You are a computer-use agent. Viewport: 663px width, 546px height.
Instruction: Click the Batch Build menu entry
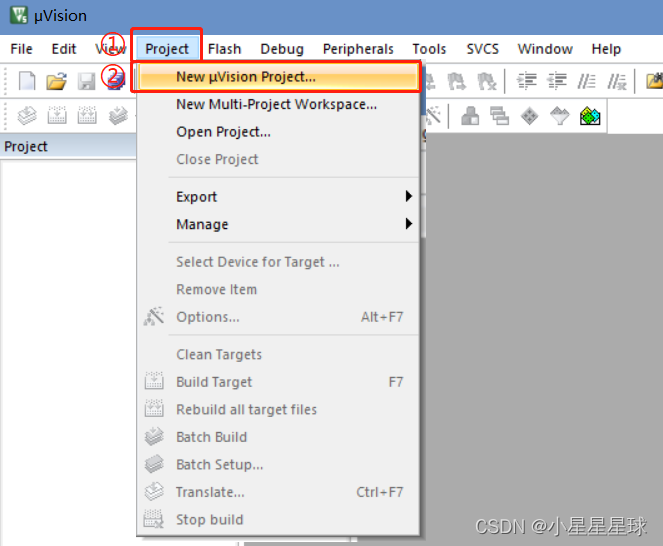coord(278,437)
